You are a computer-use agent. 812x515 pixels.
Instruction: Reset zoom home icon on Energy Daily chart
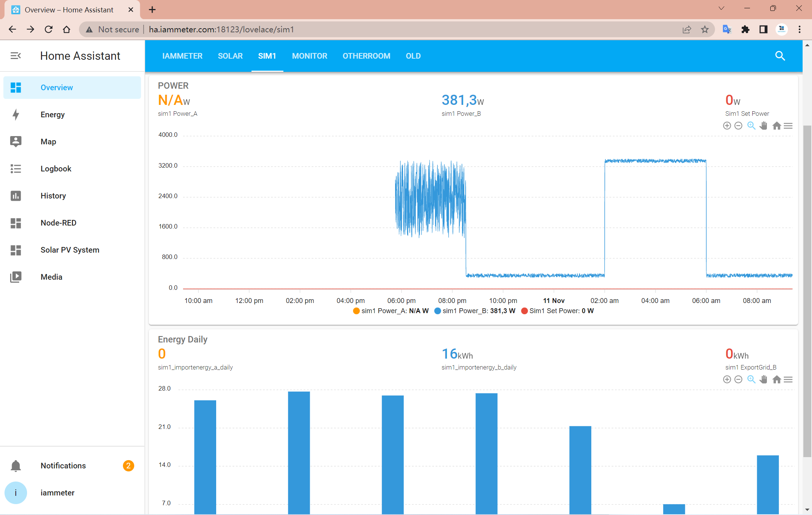(777, 380)
